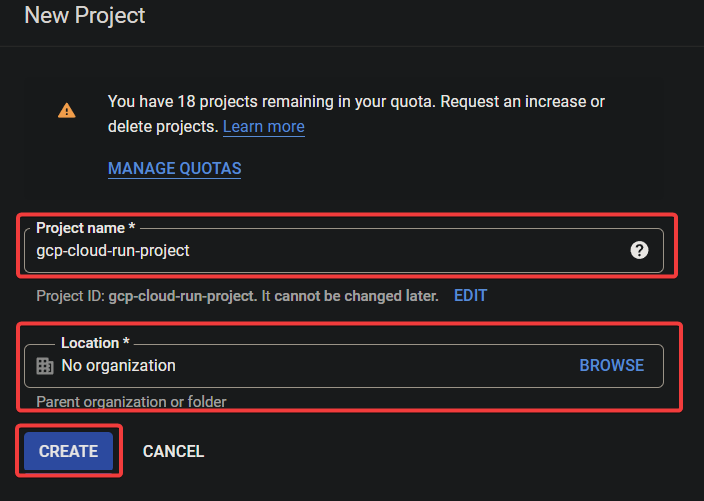
Task: Click the New Project heading
Action: [85, 15]
